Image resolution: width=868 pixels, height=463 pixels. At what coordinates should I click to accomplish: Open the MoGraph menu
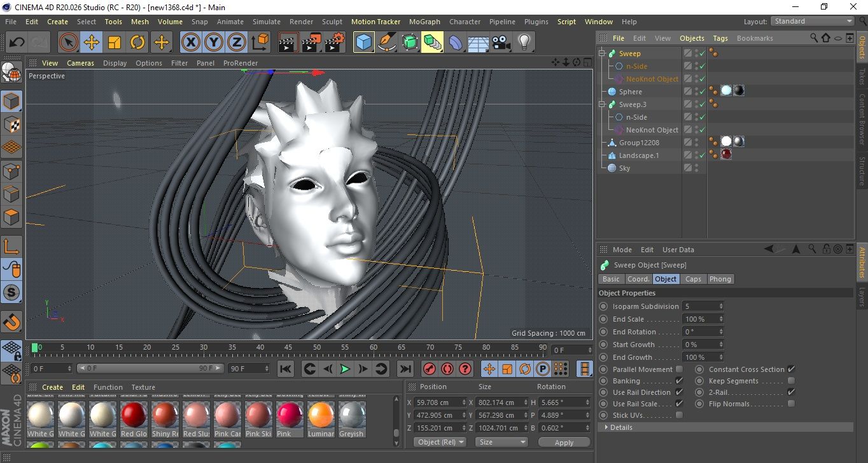(x=424, y=22)
